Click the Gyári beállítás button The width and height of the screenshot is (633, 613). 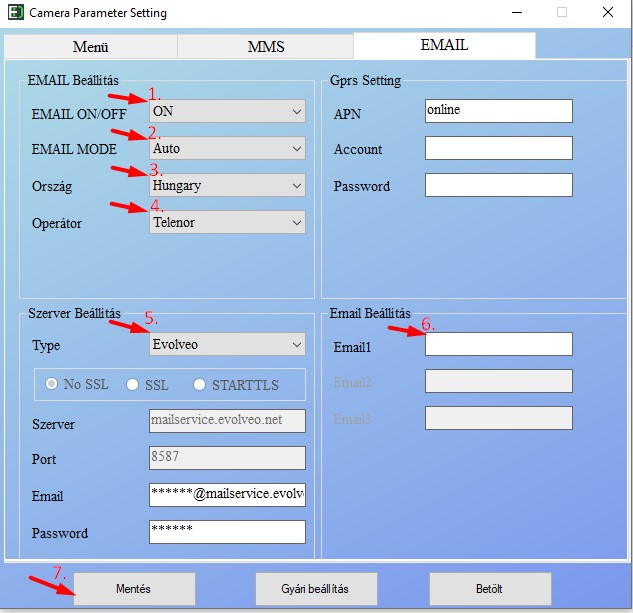(x=315, y=589)
